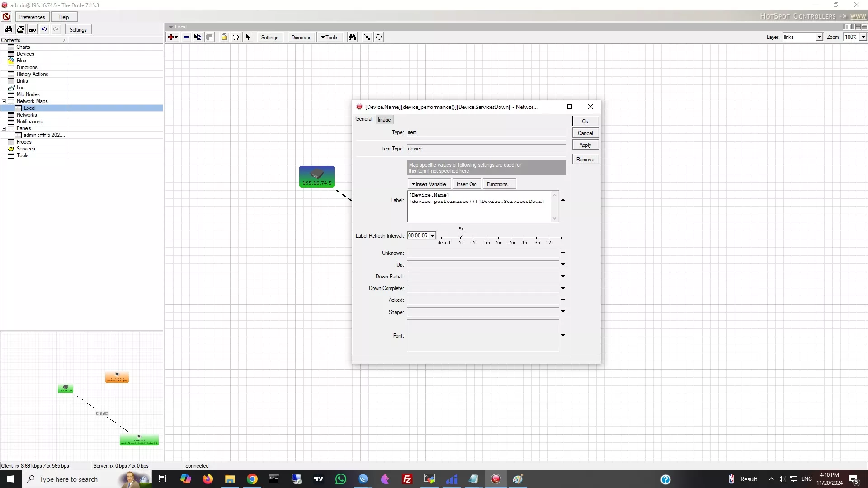Click the diagonal layout icon in map toolbar

click(x=367, y=37)
